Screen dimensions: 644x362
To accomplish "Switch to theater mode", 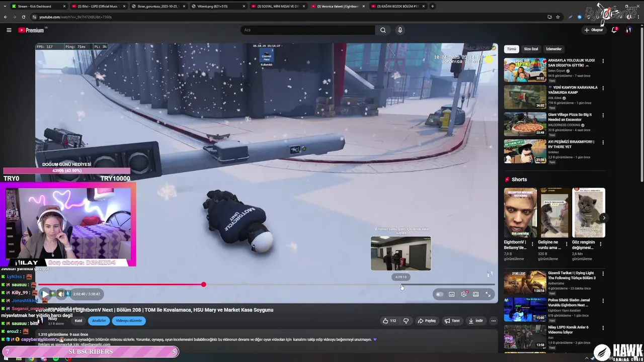I will (475, 294).
